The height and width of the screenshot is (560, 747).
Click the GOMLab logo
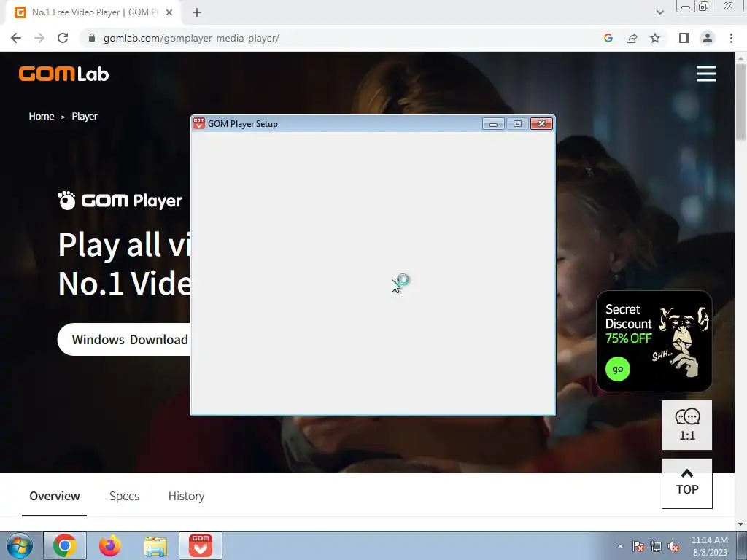64,74
